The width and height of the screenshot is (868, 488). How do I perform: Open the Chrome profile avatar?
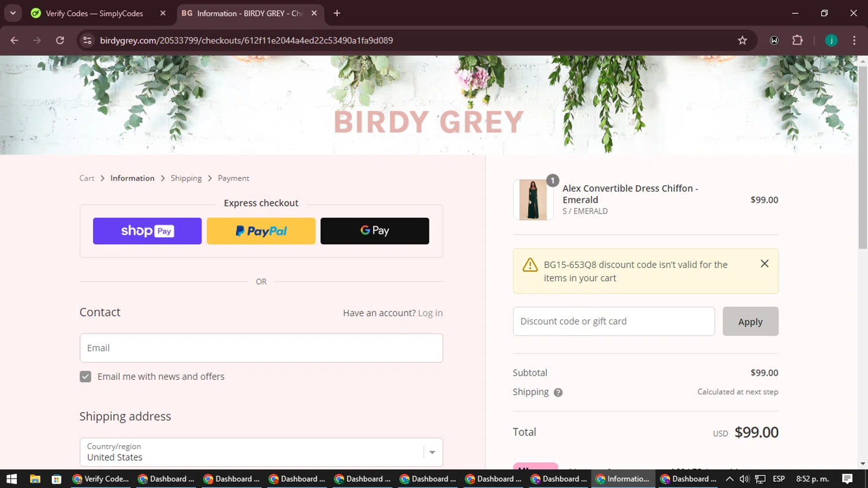(x=831, y=41)
